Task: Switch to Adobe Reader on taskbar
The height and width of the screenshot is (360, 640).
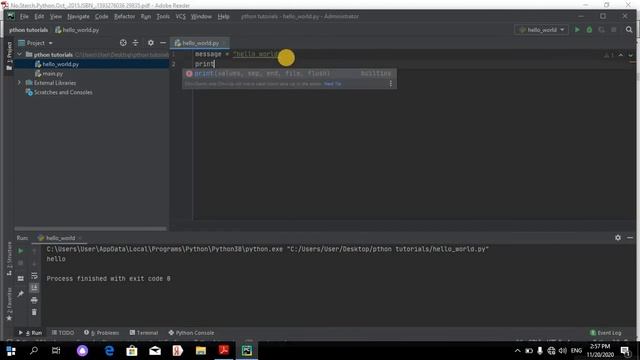Action: tap(224, 351)
